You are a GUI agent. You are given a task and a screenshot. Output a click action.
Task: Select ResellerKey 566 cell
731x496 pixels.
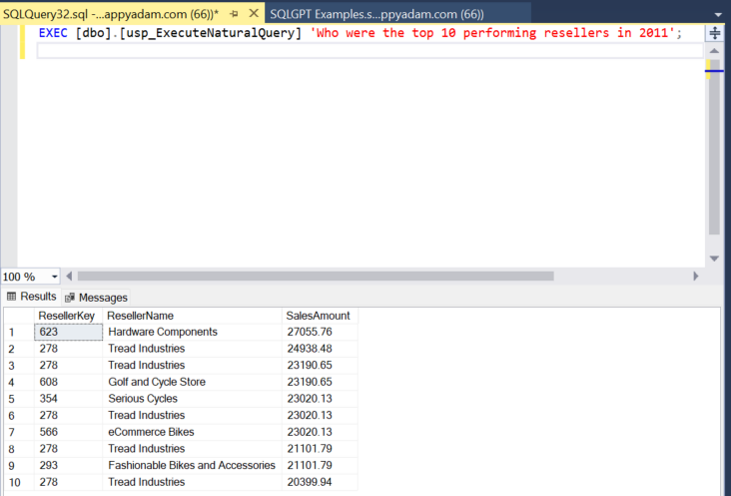(x=68, y=432)
